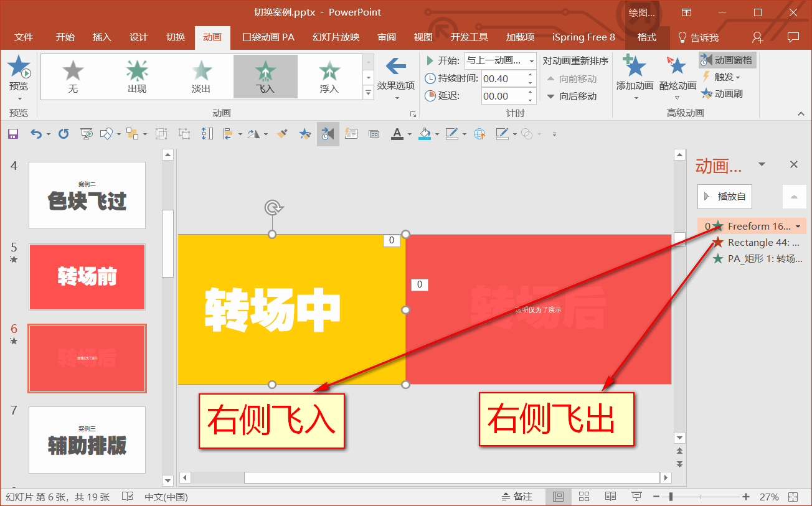The image size is (812, 506).
Task: Switch to the 设计 design tab
Action: 139,37
